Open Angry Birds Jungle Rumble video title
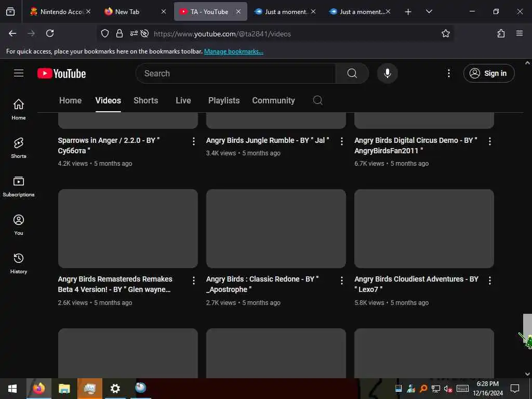This screenshot has width=532, height=399. pyautogui.click(x=268, y=140)
